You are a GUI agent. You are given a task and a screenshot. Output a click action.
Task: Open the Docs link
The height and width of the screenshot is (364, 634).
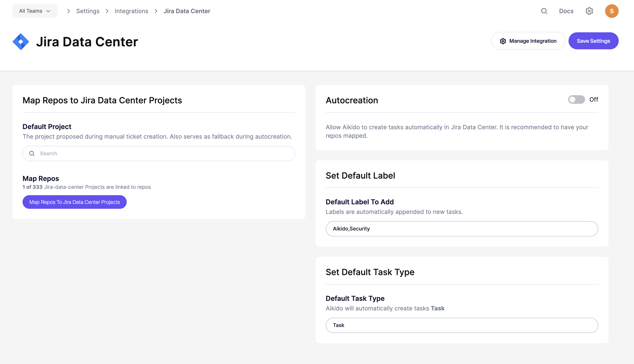566,11
